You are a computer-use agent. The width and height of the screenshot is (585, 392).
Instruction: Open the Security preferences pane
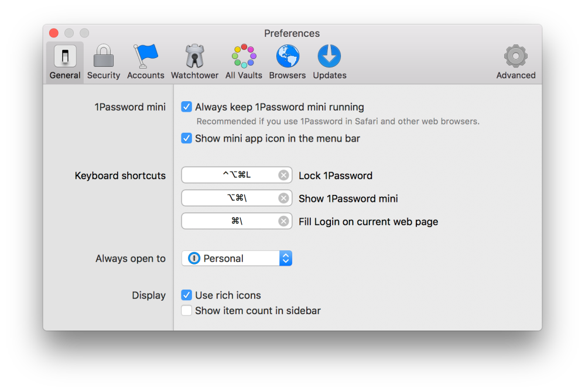[x=103, y=61]
